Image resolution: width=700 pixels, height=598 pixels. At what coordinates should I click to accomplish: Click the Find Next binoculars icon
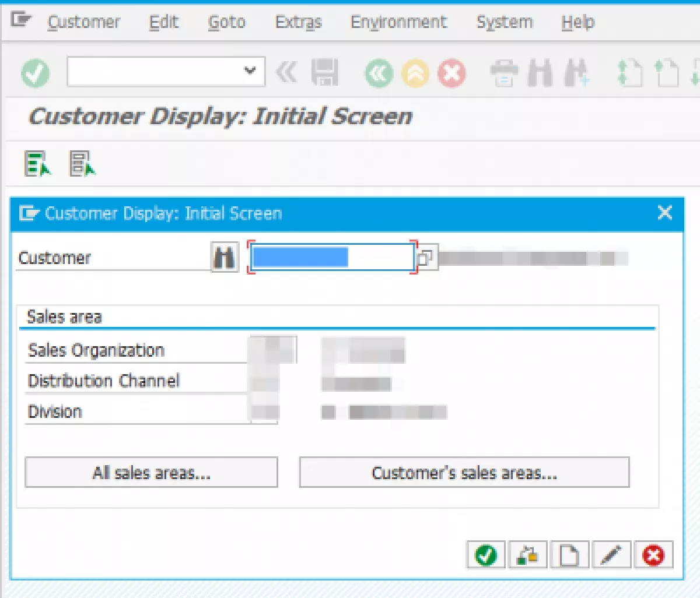pyautogui.click(x=577, y=73)
